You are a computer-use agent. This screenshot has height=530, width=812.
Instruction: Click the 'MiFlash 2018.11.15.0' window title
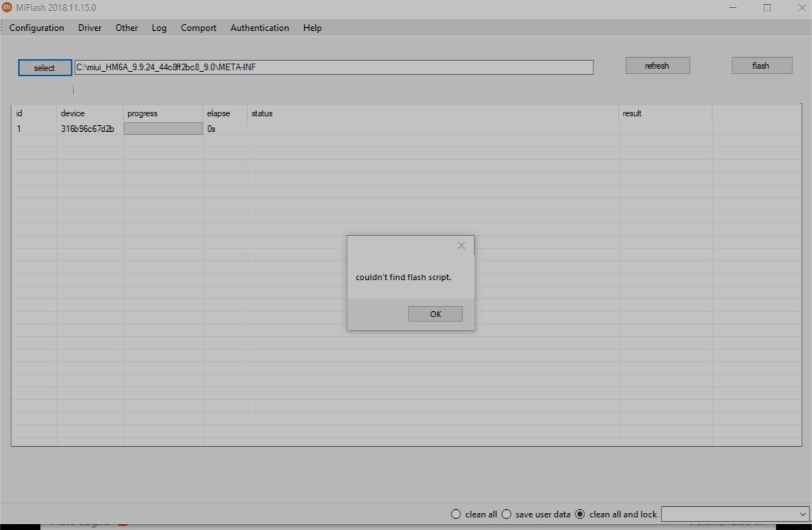point(56,8)
